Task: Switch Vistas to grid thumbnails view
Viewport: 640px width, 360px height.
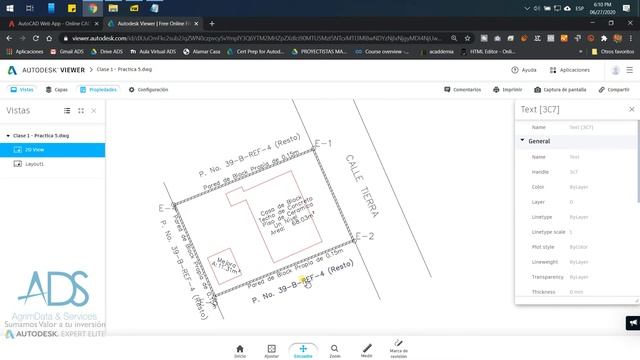Action: point(81,111)
